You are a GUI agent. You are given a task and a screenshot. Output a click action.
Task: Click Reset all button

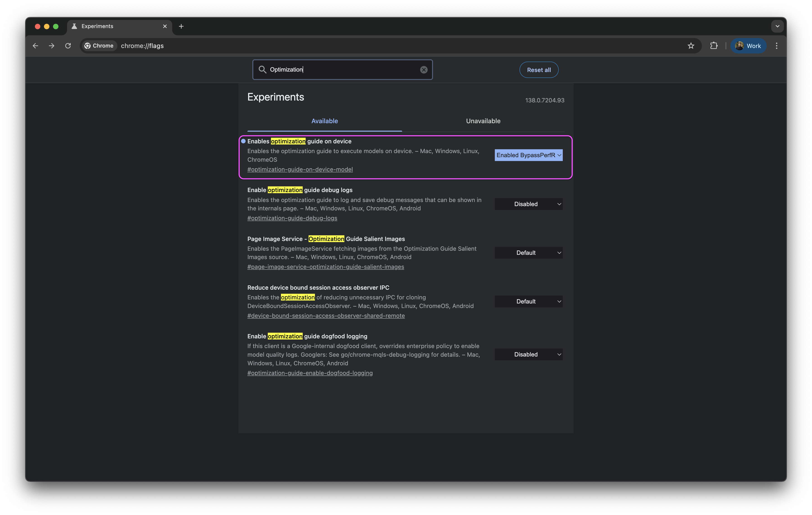pos(539,70)
